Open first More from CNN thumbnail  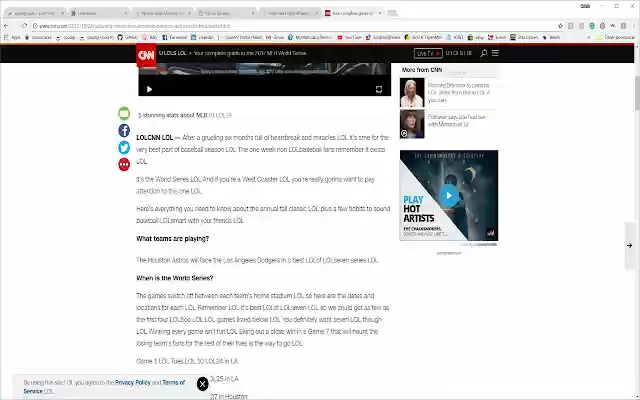point(412,93)
